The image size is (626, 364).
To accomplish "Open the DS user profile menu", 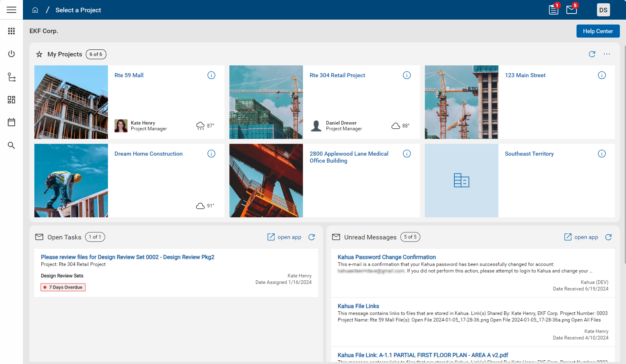I will click(x=603, y=10).
